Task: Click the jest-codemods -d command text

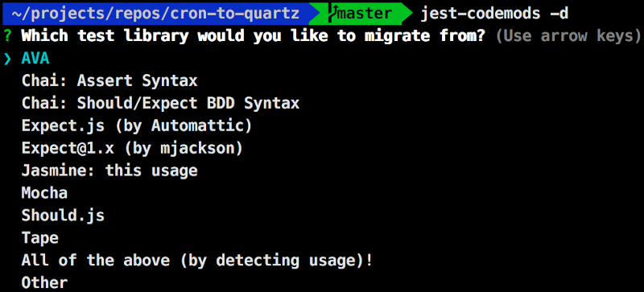Action: 494,14
